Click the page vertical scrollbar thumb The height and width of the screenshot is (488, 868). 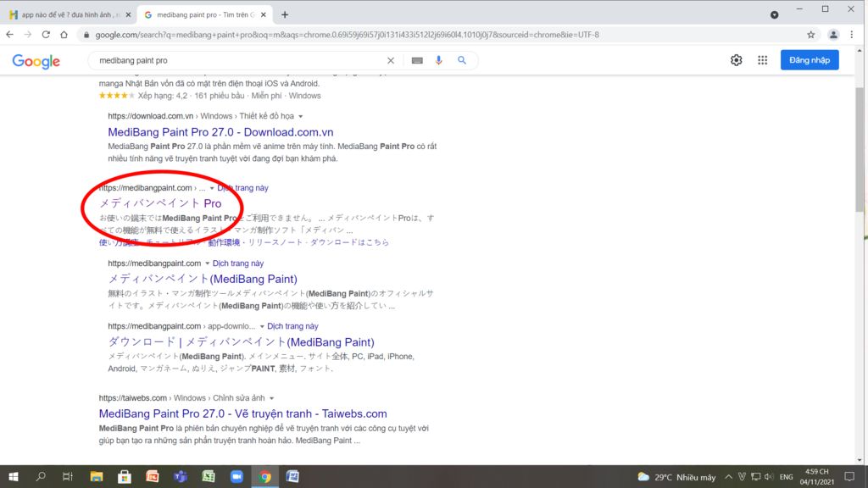(860, 149)
